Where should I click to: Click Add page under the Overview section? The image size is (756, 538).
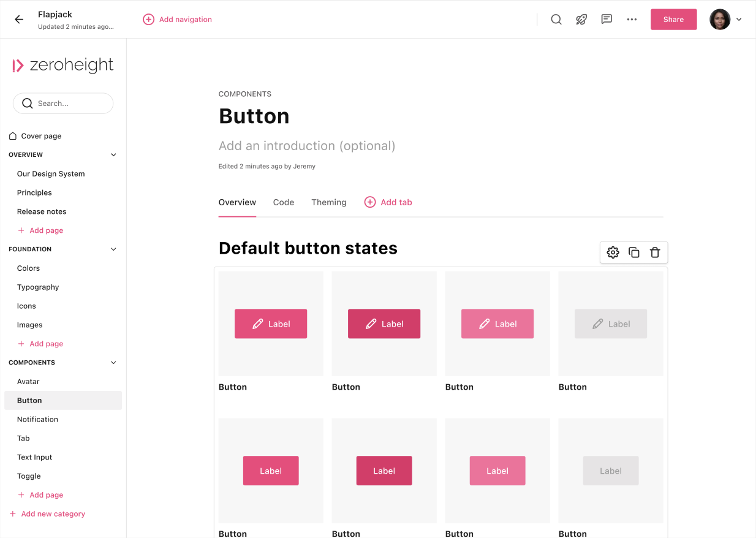click(x=47, y=230)
